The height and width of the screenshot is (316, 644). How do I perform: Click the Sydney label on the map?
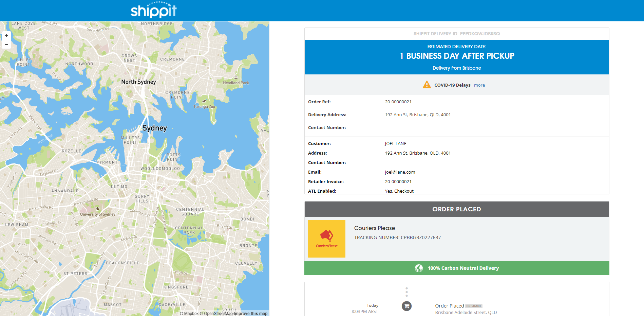click(155, 128)
